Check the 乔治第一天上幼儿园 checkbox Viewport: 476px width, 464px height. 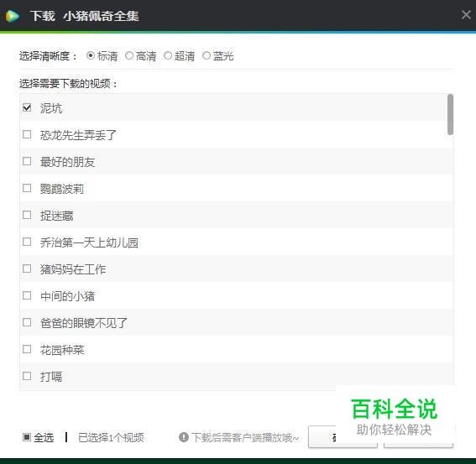[x=27, y=242]
